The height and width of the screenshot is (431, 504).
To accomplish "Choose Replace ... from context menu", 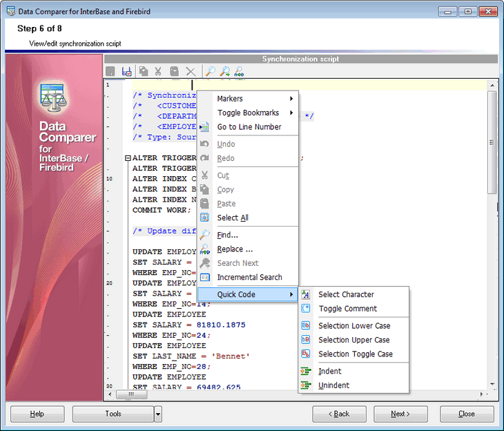I will (x=248, y=249).
